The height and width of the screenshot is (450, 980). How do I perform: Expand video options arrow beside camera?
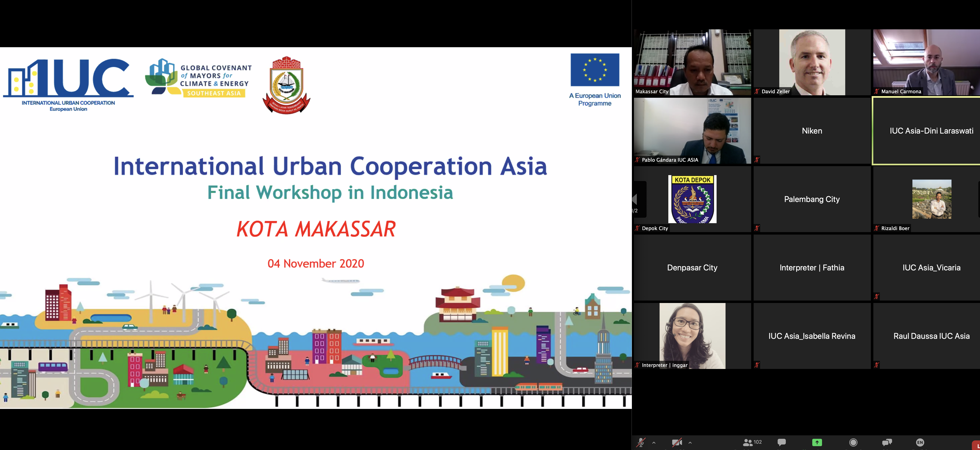[x=690, y=442]
